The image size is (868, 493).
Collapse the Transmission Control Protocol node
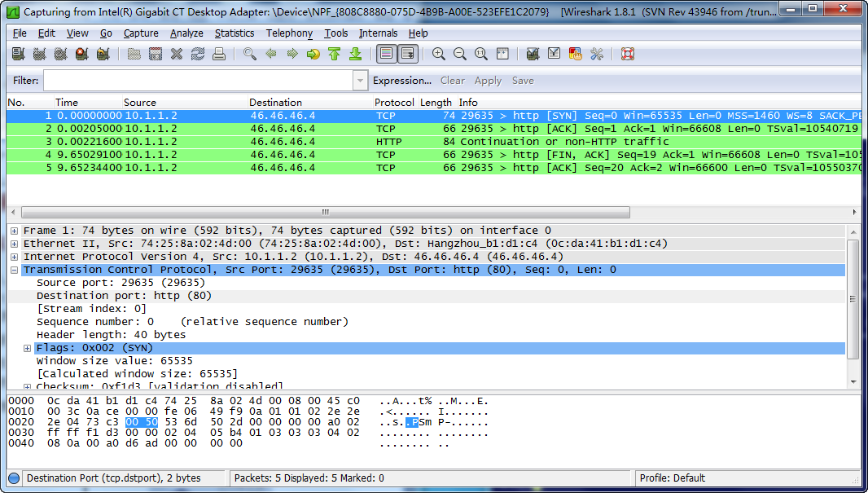click(x=14, y=270)
